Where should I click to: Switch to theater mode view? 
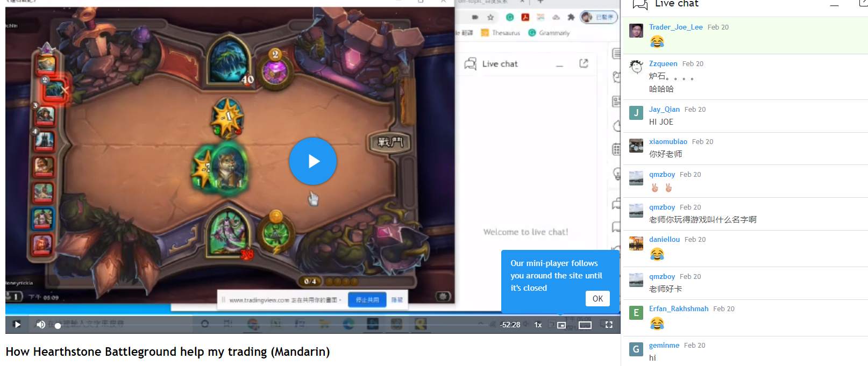coord(585,325)
